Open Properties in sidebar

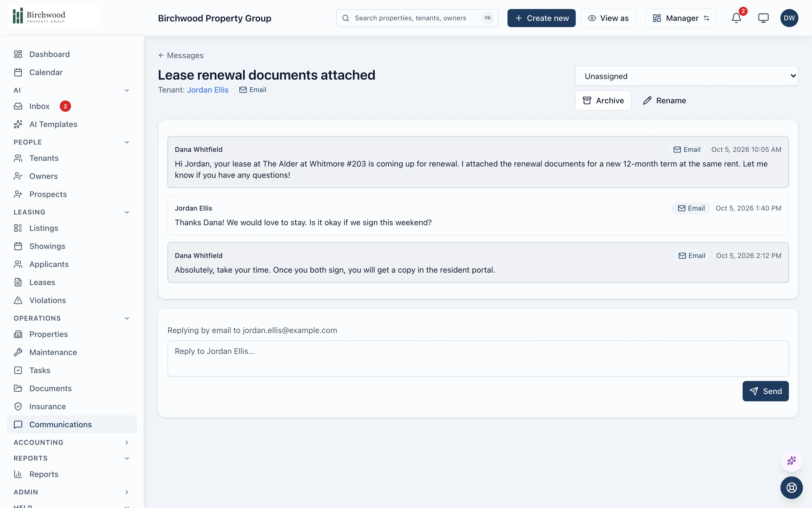point(72,334)
